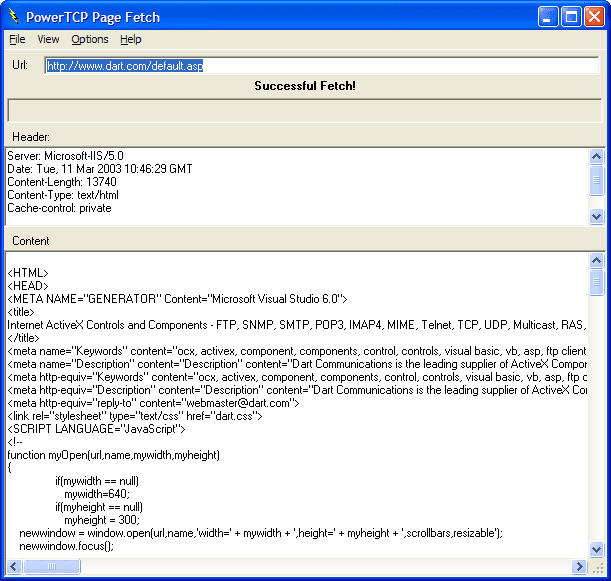Click the Content pane scroll down arrow
This screenshot has width=611, height=581.
[596, 549]
